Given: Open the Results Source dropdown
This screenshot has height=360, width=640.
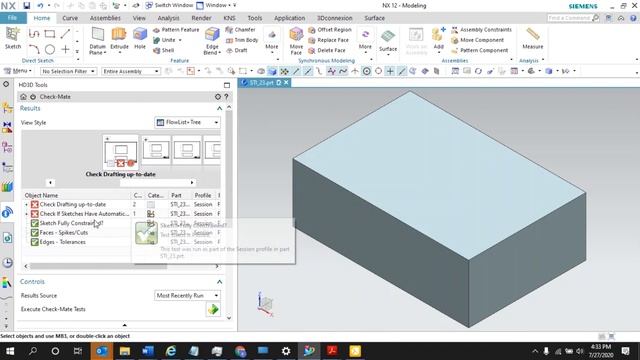Looking at the screenshot, I should click(x=187, y=295).
